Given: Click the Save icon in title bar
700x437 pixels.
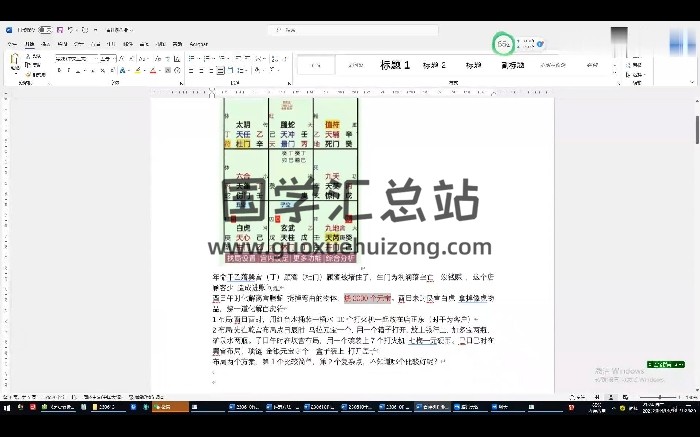Looking at the screenshot, I should point(58,30).
